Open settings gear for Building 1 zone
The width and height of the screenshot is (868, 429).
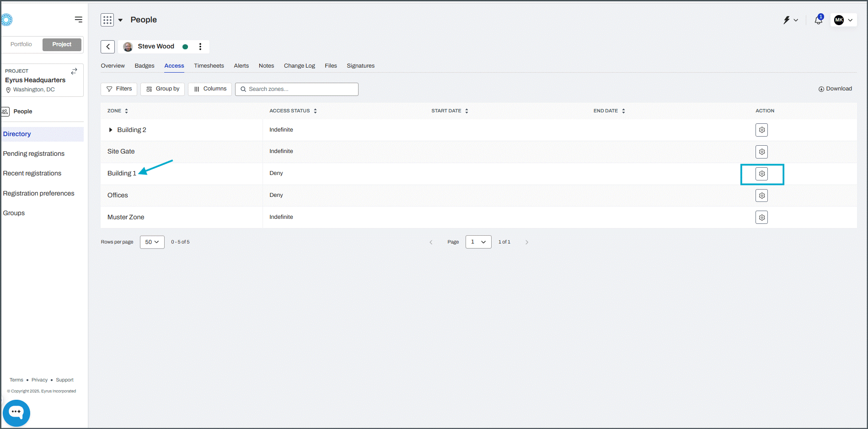[x=761, y=174]
